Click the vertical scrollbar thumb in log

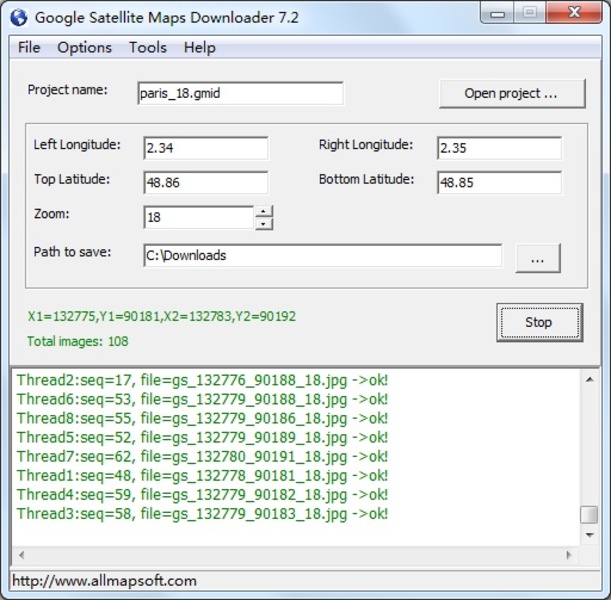[589, 514]
